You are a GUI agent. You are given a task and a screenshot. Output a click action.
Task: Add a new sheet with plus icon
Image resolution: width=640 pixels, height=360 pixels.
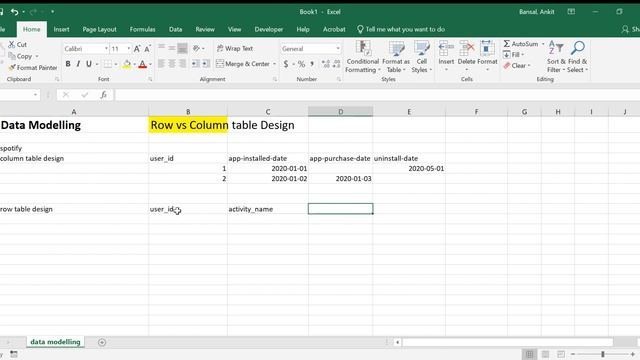pyautogui.click(x=102, y=342)
